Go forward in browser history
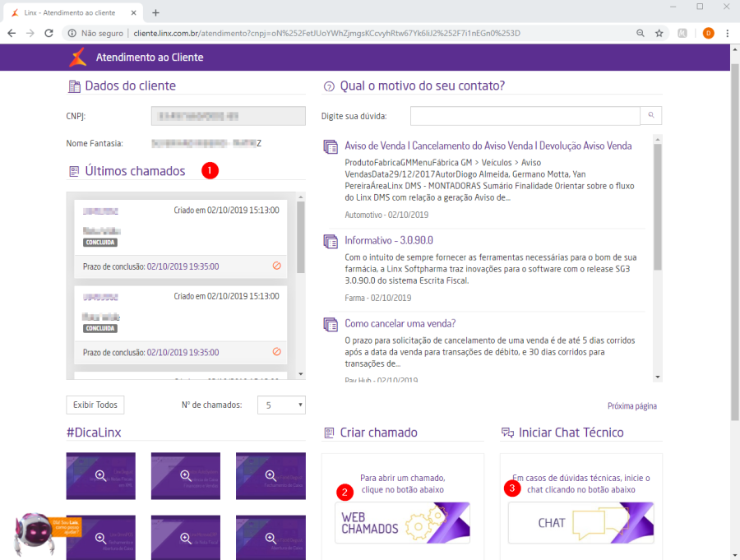Screen dimensions: 740x560 pyautogui.click(x=30, y=33)
